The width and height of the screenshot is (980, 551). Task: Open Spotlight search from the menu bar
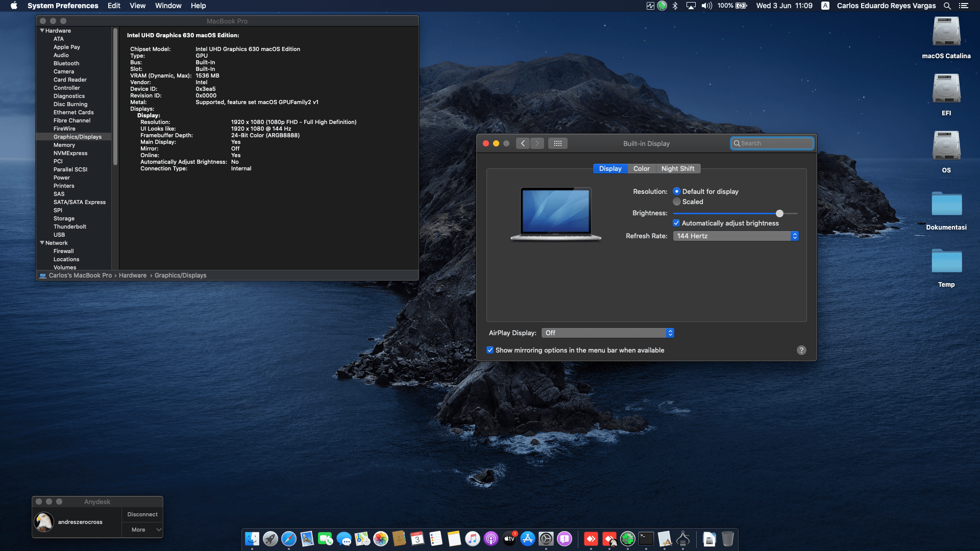tap(947, 6)
